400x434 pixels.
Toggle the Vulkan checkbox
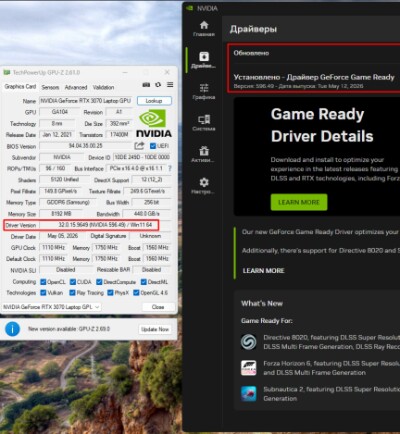pyautogui.click(x=43, y=293)
